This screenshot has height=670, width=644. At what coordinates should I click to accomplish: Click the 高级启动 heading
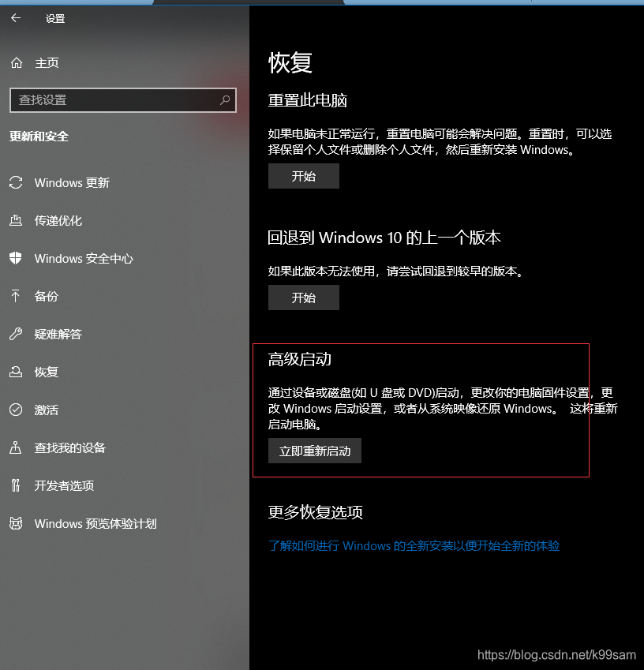pos(300,359)
